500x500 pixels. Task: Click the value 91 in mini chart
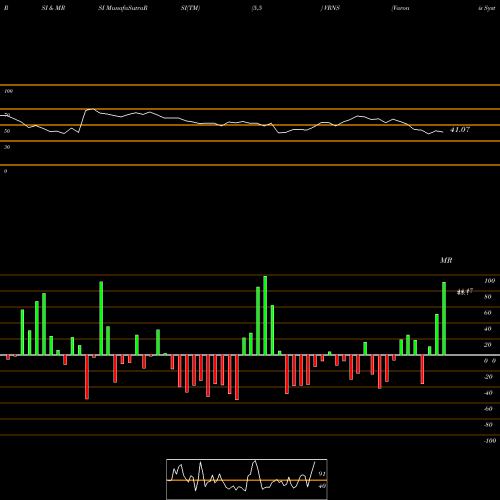tap(322, 474)
